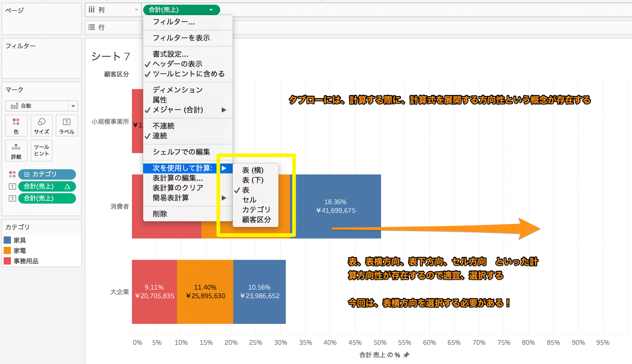Click the 事務用品 red legend swatch

(x=7, y=261)
